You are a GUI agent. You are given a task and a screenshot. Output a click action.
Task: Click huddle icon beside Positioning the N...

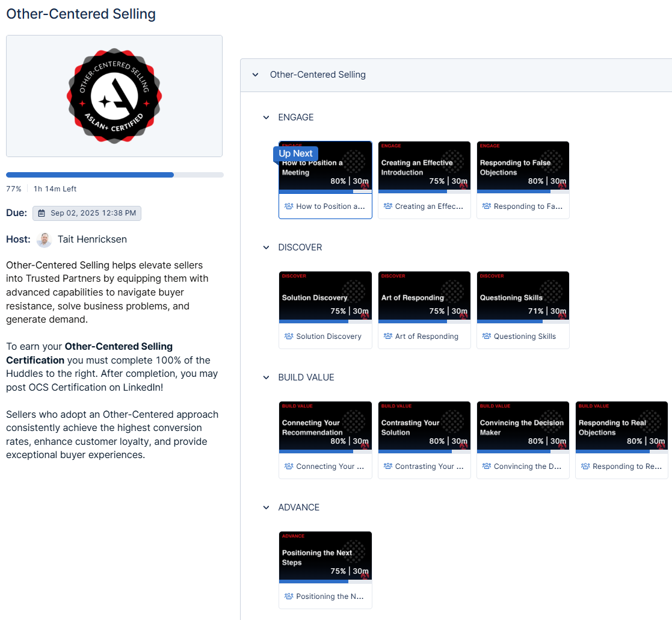(x=289, y=596)
